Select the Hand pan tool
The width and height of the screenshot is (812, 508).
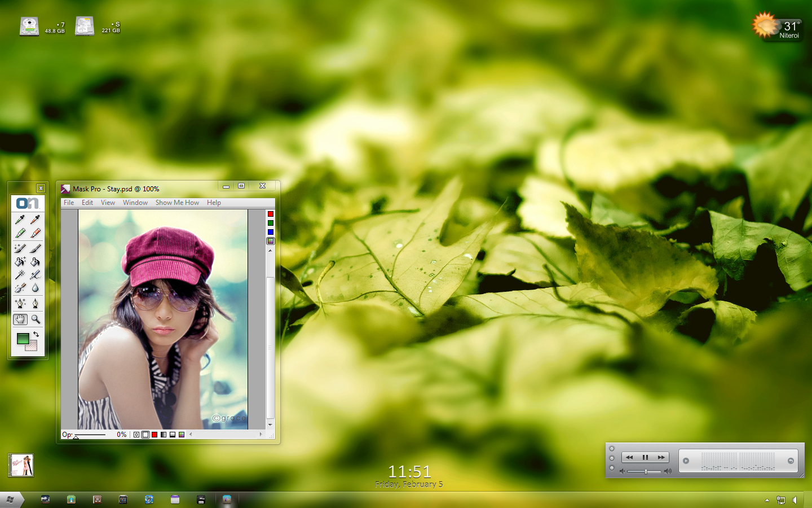coord(20,319)
